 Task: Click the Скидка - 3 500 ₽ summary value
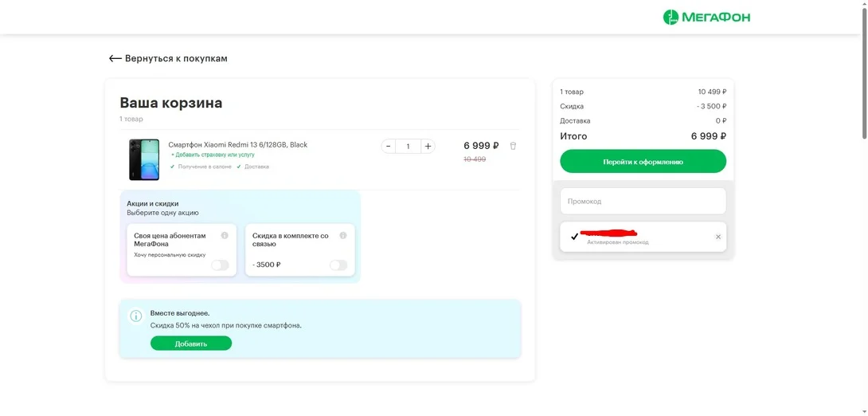[x=711, y=106]
